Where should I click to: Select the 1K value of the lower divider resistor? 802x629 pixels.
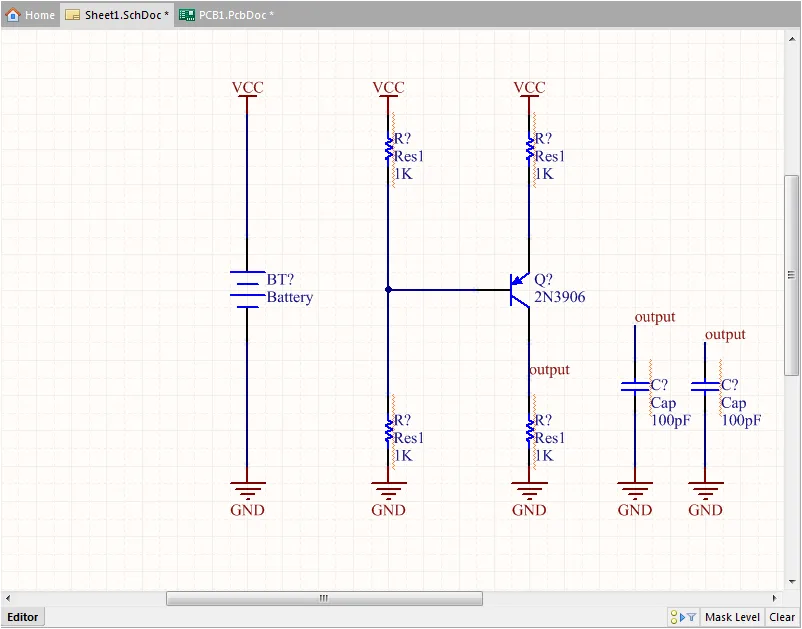(x=403, y=456)
